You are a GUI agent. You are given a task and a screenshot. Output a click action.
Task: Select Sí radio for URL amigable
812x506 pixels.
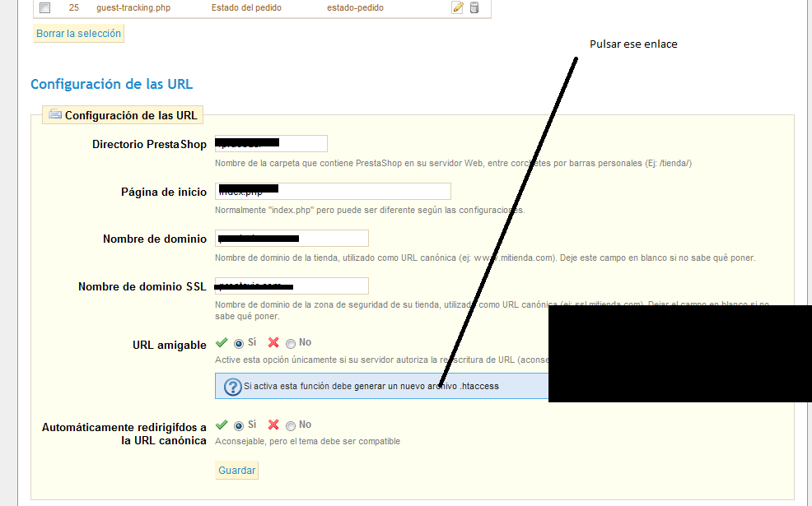tap(239, 343)
